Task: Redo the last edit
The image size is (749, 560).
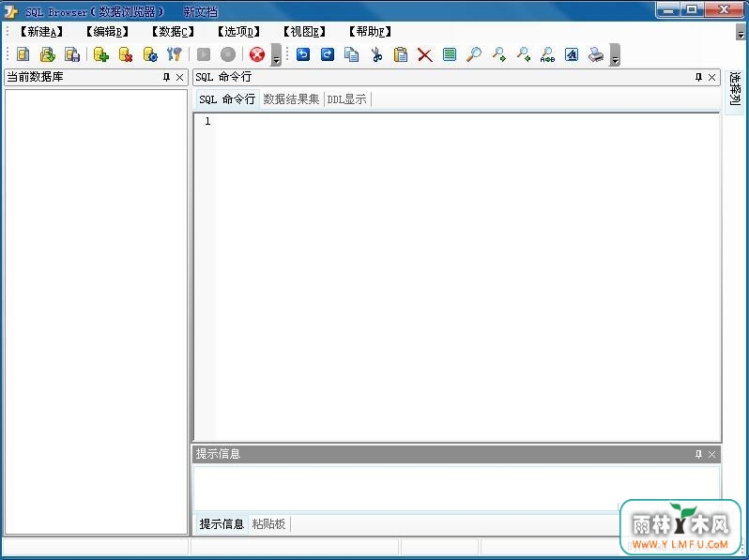Action: 328,54
